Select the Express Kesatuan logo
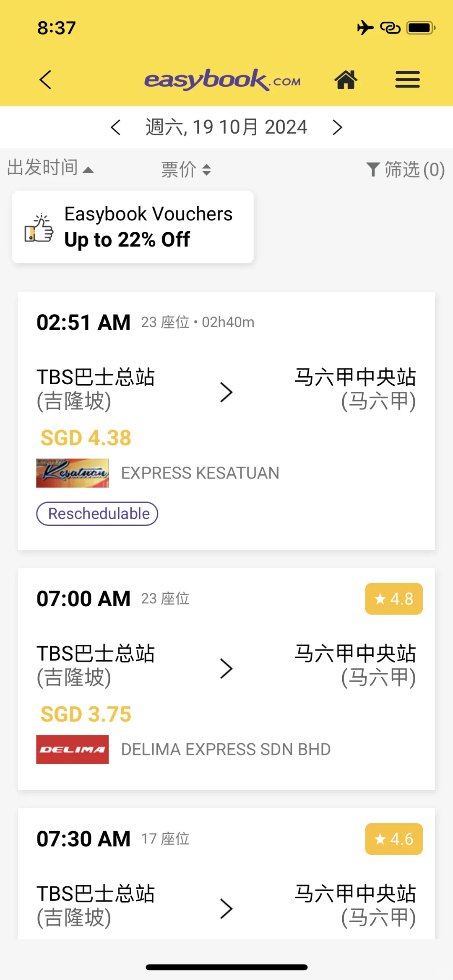The width and height of the screenshot is (453, 980). point(72,473)
